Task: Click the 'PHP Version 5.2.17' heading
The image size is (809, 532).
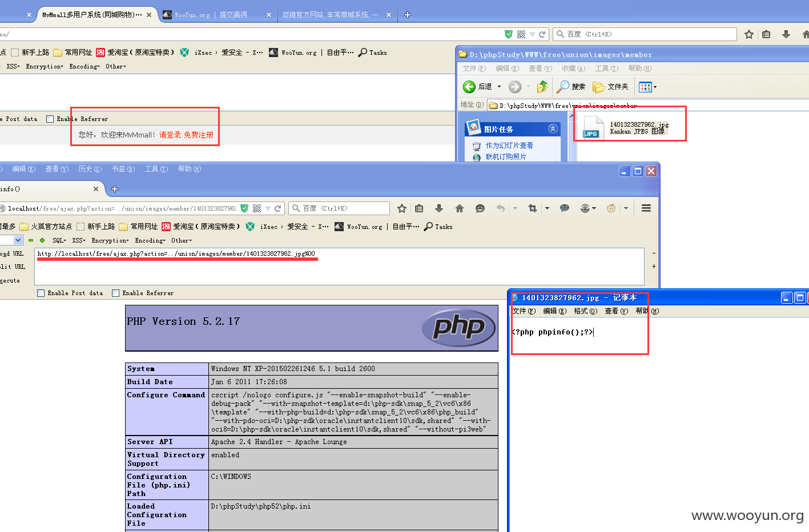Action: click(x=183, y=321)
